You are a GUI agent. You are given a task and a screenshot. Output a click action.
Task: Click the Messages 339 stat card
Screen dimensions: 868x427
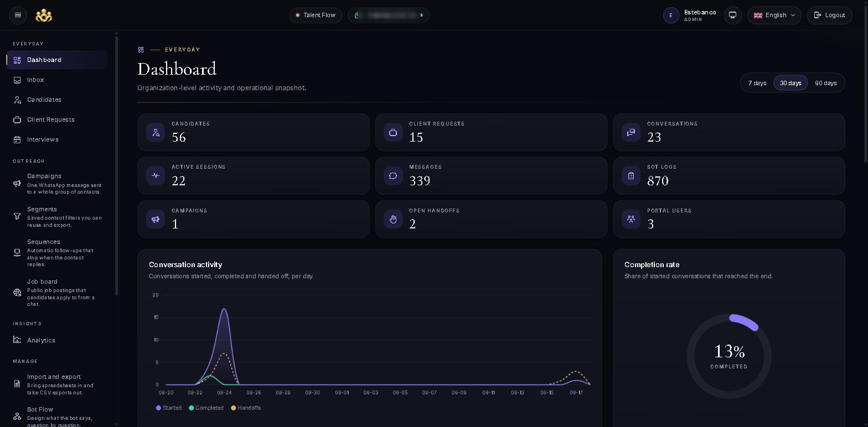click(x=491, y=175)
